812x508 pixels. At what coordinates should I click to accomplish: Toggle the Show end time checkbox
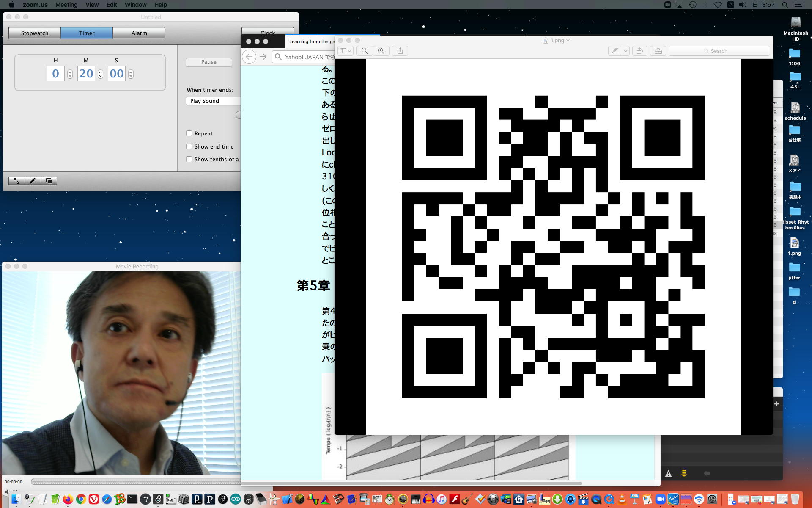(189, 146)
